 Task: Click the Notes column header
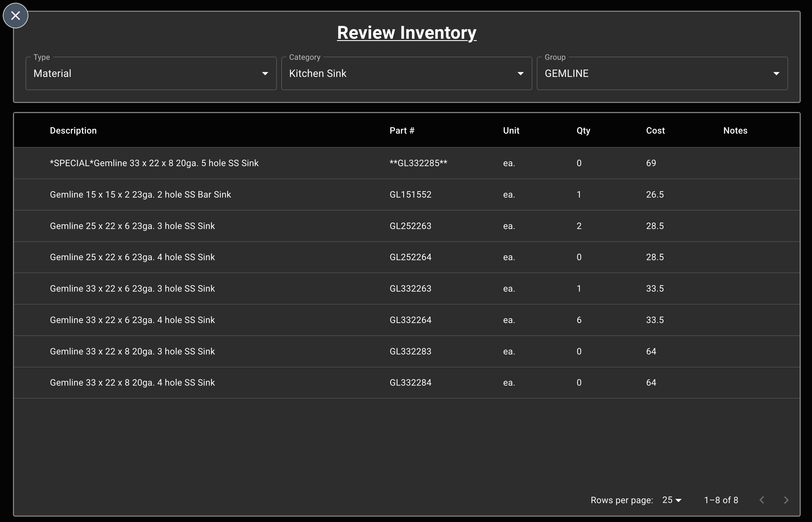pyautogui.click(x=735, y=130)
